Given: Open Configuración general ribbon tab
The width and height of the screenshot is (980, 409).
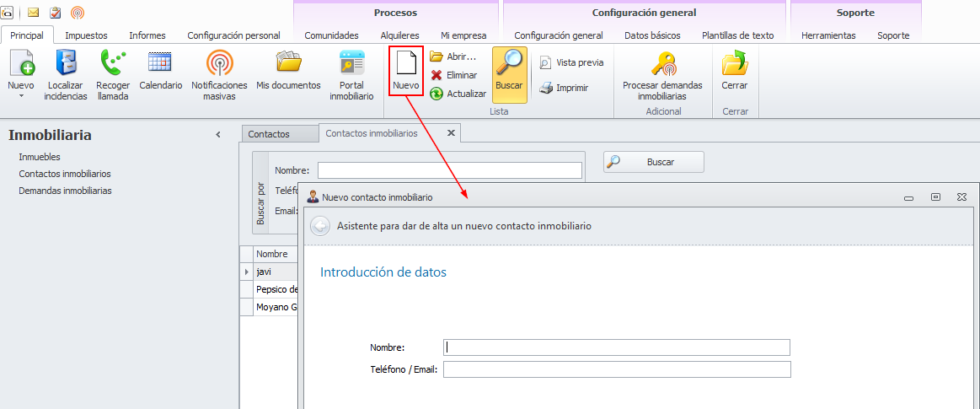Looking at the screenshot, I should click(559, 35).
